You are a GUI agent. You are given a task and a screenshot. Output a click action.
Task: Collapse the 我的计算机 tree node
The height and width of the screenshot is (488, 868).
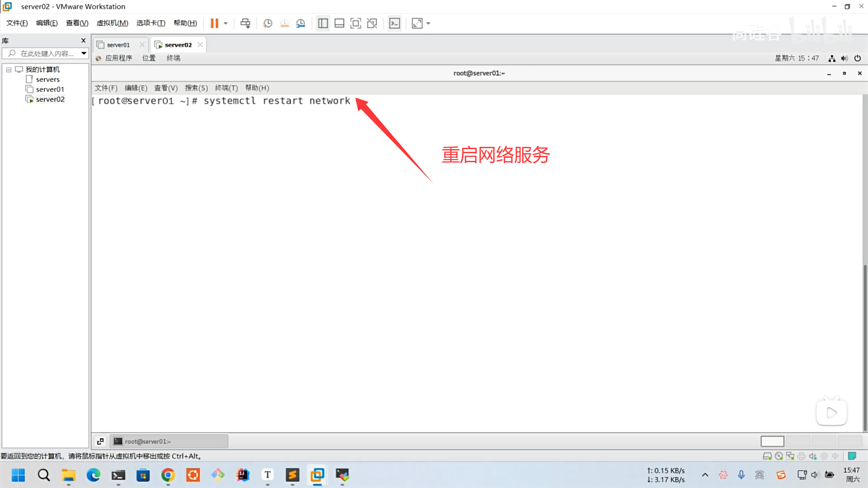[x=9, y=70]
